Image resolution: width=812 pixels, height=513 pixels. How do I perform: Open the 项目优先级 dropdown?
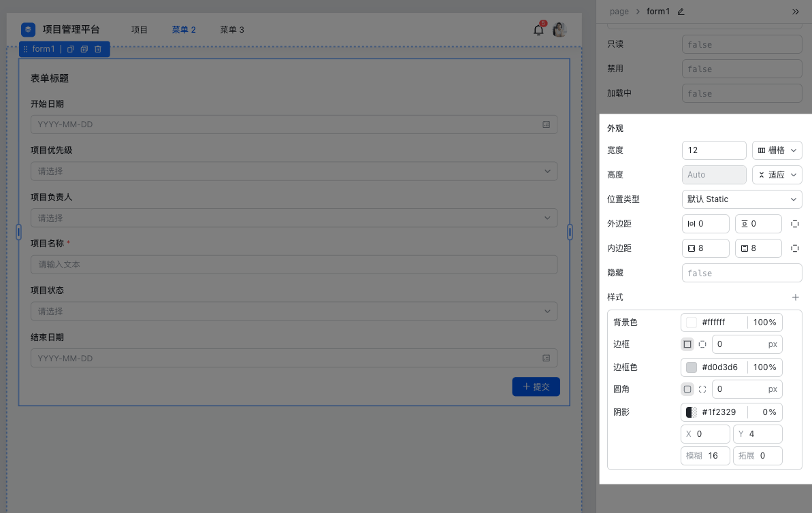(293, 171)
